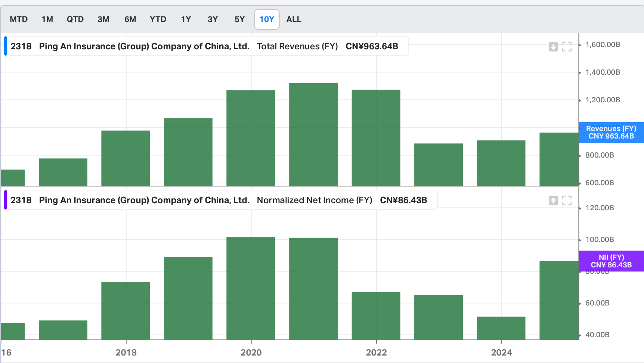
Task: Switch to the ALL time range
Action: (294, 19)
